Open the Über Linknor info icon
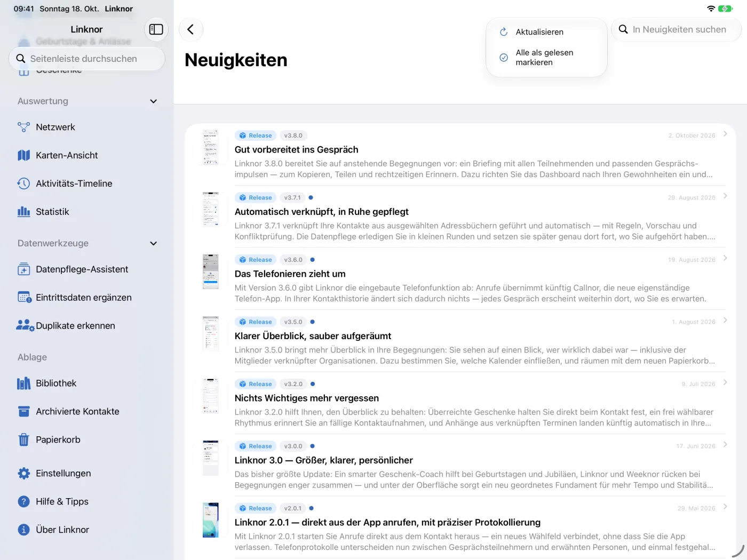Screen dimensions: 747x560 (23, 530)
